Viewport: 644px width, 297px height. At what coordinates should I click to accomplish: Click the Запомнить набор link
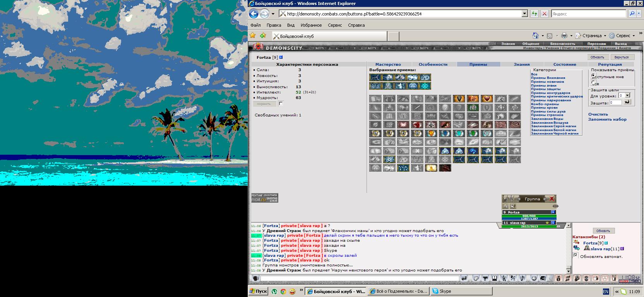(607, 119)
